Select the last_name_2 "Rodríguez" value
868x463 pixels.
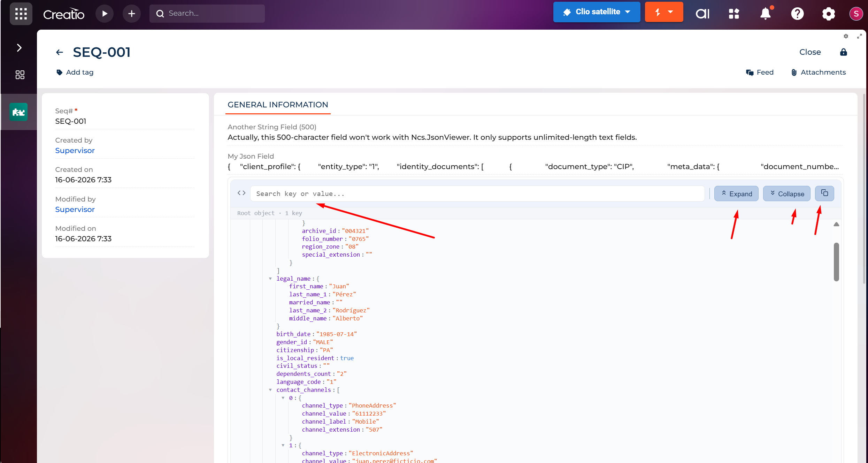pyautogui.click(x=351, y=310)
